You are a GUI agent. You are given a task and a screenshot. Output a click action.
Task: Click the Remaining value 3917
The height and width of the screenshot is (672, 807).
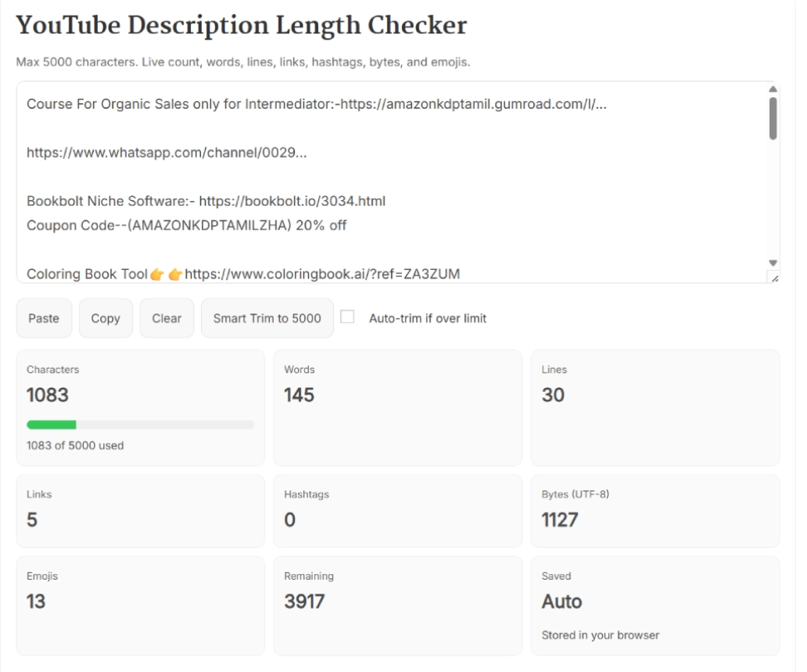(x=304, y=601)
